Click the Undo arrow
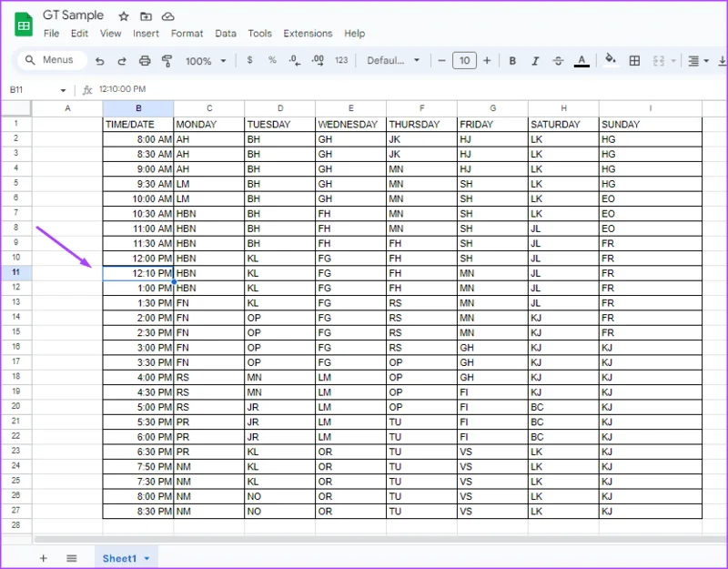The height and width of the screenshot is (569, 728). click(x=100, y=61)
